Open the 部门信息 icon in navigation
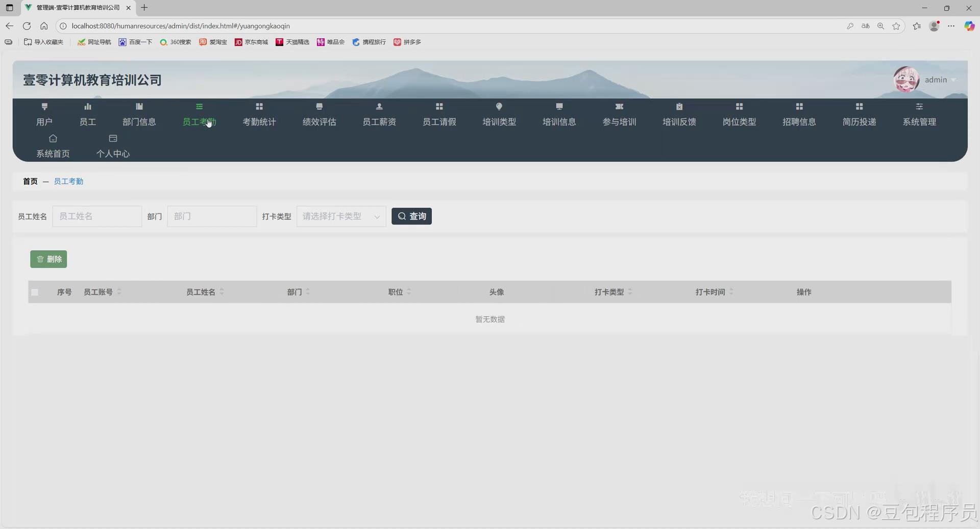This screenshot has width=980, height=529. click(x=139, y=107)
